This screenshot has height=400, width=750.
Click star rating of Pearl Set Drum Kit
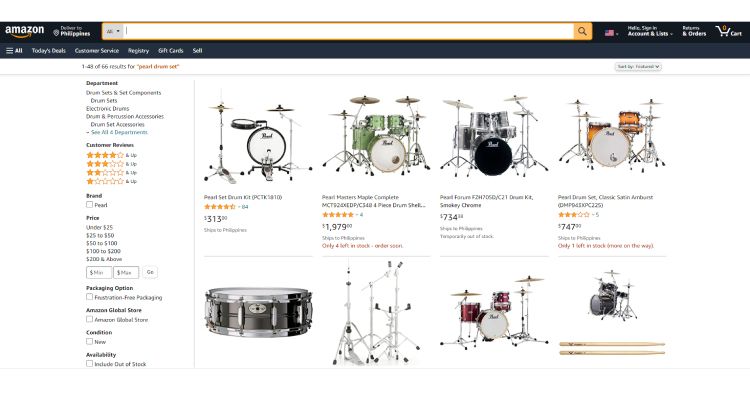220,207
